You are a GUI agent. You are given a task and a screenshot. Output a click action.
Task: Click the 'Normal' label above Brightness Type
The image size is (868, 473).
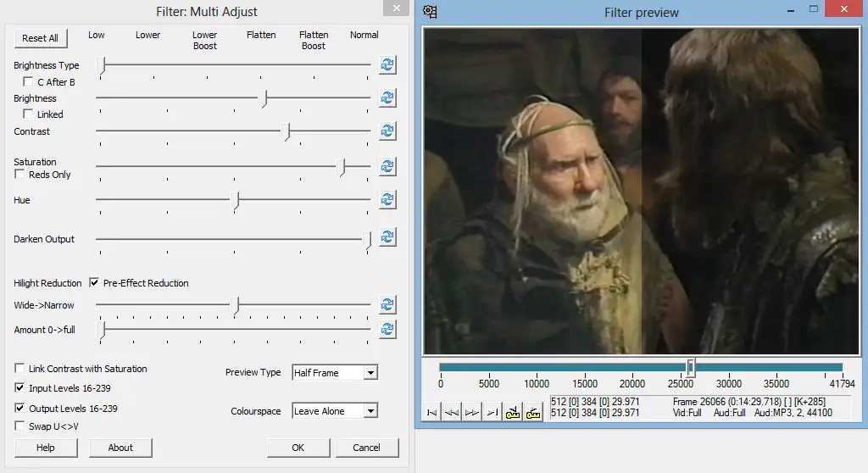point(364,35)
